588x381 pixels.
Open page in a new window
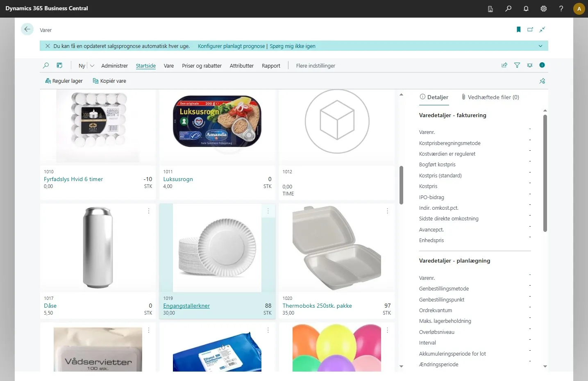click(x=530, y=29)
